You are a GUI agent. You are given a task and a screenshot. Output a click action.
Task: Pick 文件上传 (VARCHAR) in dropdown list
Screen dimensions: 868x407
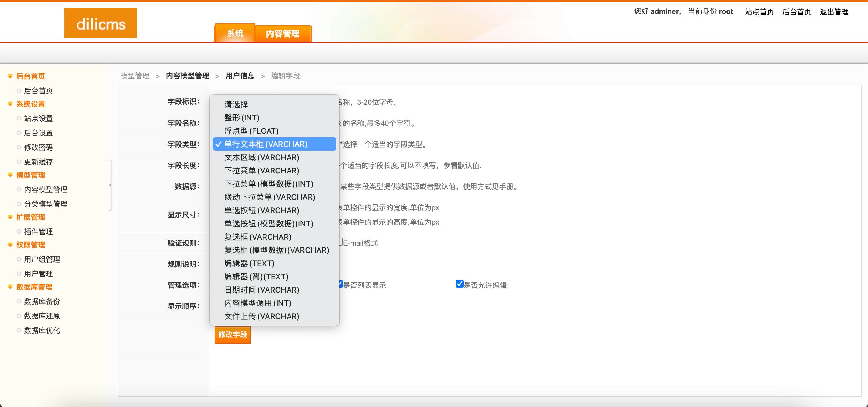262,316
